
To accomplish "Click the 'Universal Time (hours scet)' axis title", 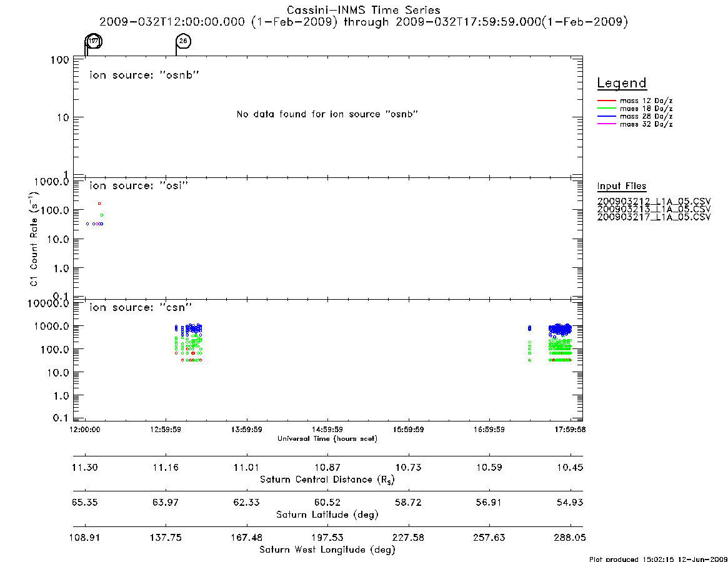I will point(327,438).
